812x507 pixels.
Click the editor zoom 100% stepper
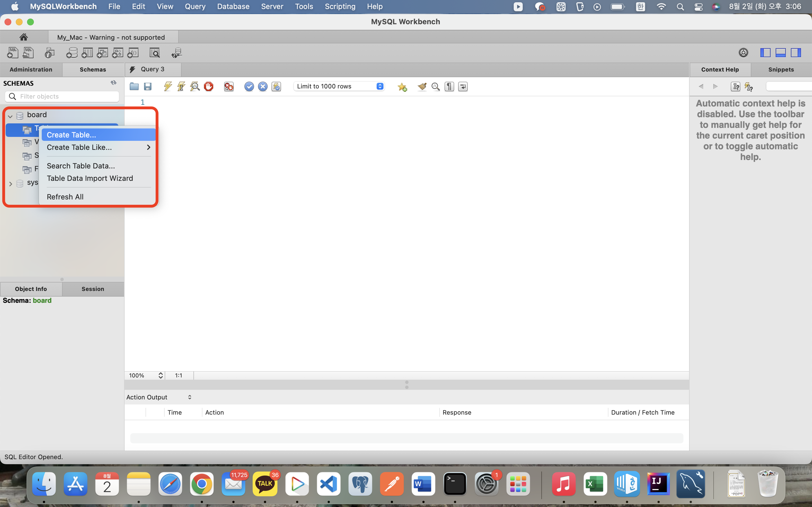pos(160,375)
